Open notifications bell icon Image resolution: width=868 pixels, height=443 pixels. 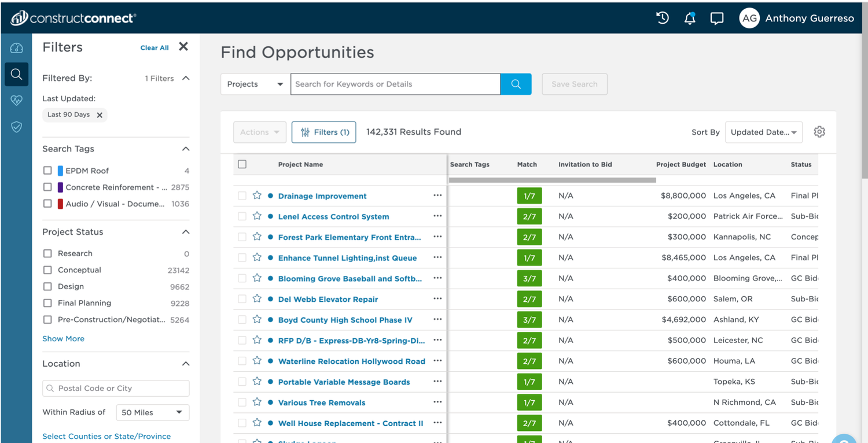pos(690,18)
